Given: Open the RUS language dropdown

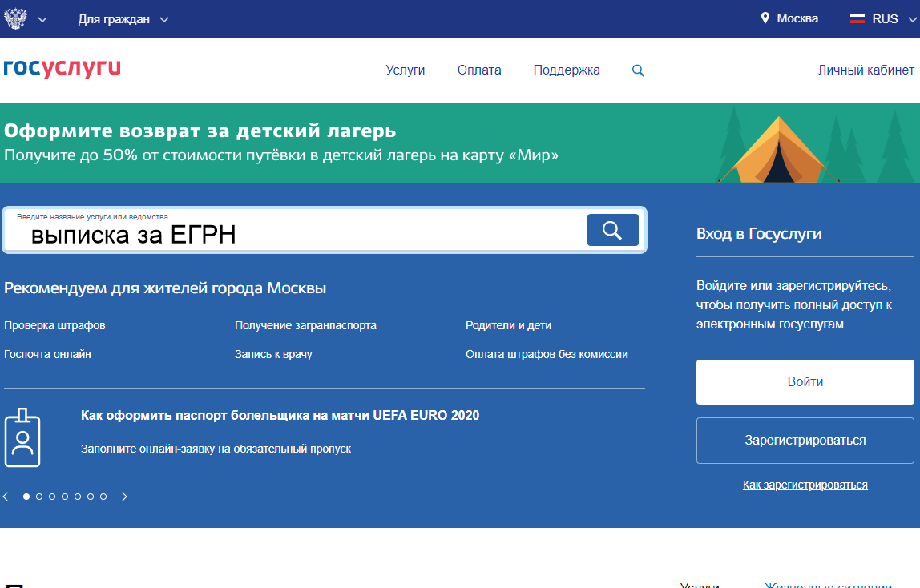Looking at the screenshot, I should tap(884, 18).
